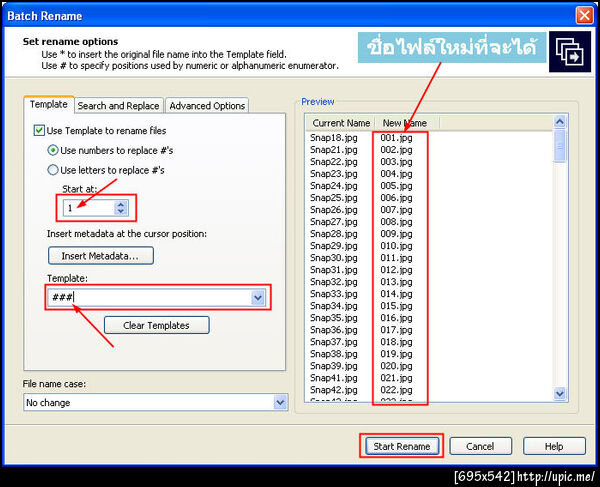Select Use letters to replace #'s
The width and height of the screenshot is (600, 487).
pyautogui.click(x=53, y=170)
